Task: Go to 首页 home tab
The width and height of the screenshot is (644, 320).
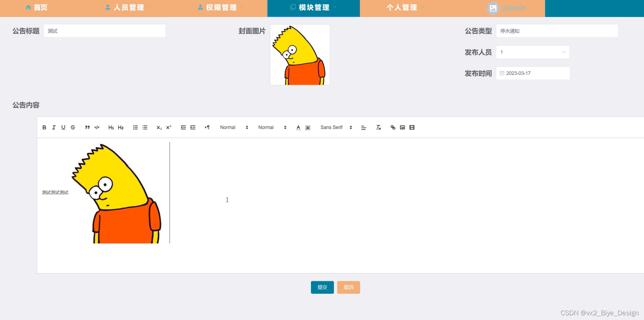Action: [x=36, y=8]
